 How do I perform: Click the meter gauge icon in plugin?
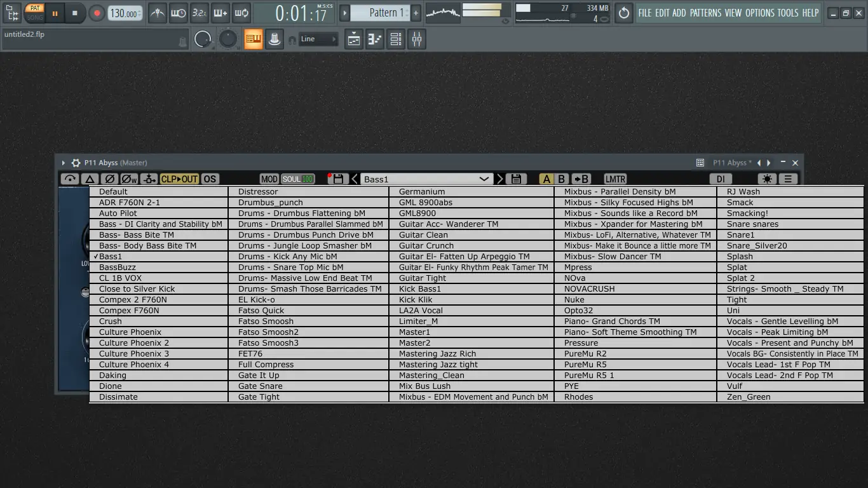[70, 179]
